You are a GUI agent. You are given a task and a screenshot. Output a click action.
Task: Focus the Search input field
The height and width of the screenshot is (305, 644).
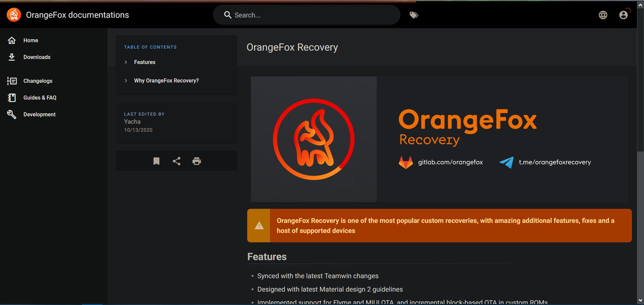[307, 15]
